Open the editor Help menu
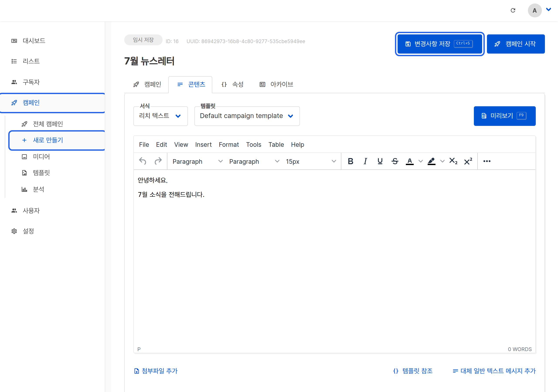 click(298, 145)
